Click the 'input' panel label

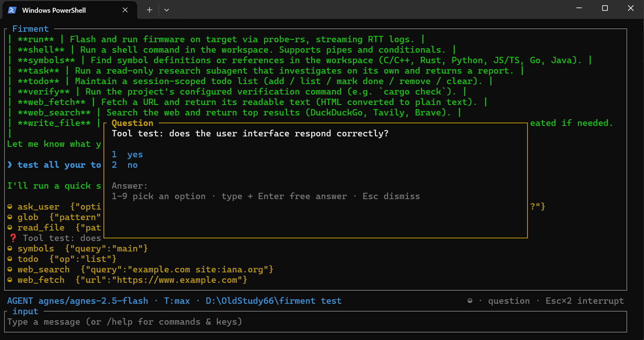click(25, 311)
